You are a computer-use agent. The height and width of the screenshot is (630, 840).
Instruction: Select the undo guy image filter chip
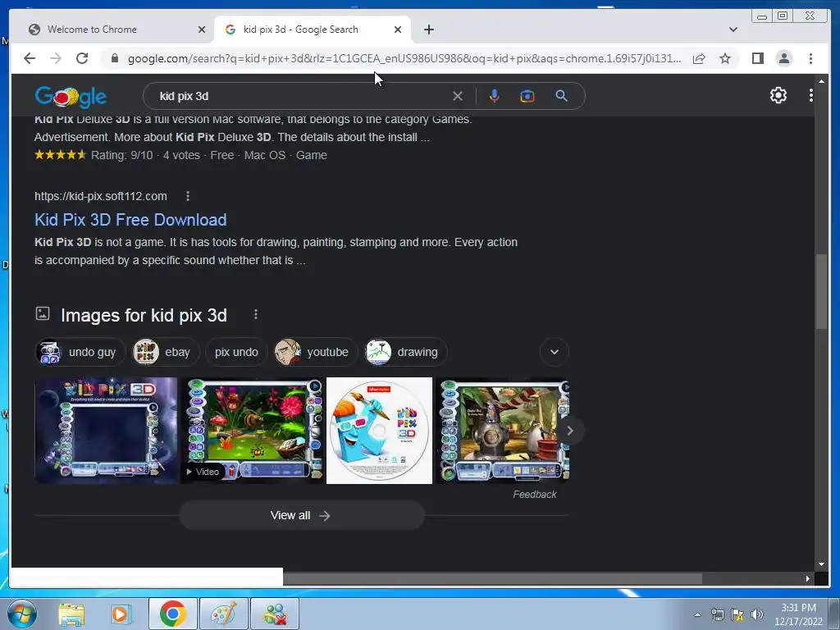[80, 352]
